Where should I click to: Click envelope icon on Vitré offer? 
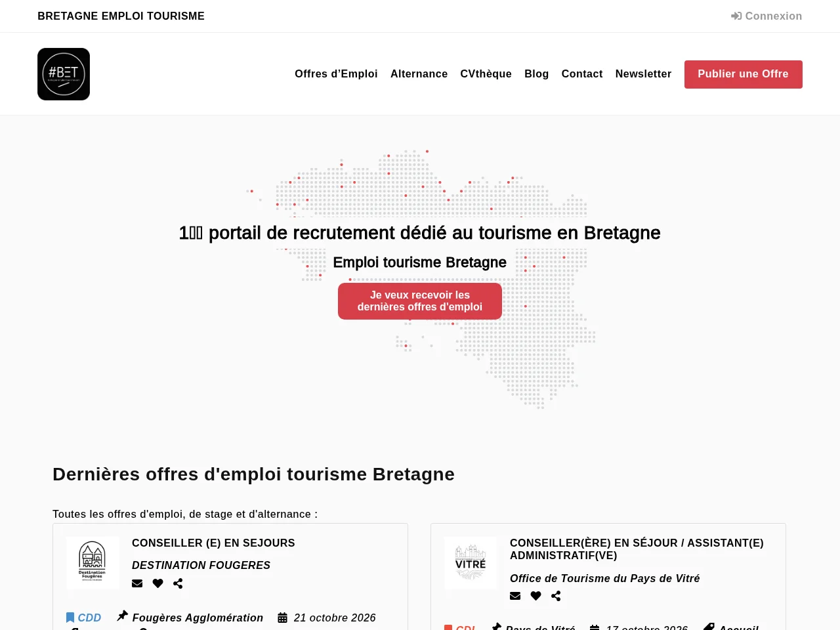coord(515,596)
